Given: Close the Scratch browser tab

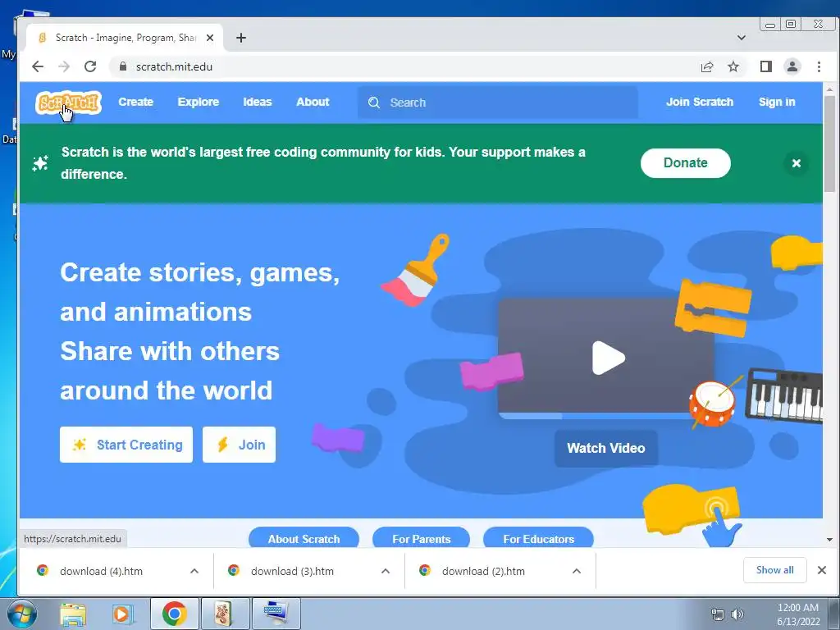Looking at the screenshot, I should click(210, 38).
